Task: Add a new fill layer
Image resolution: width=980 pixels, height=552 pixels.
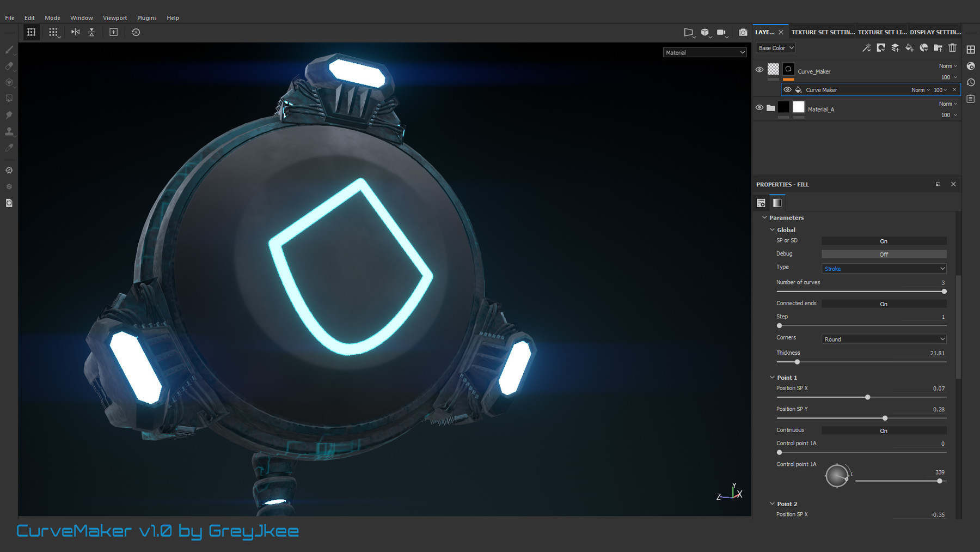Action: coord(909,48)
